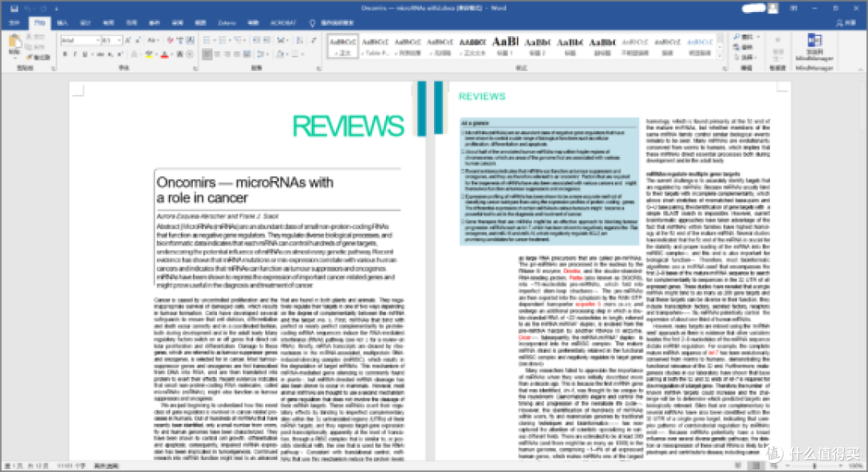Image resolution: width=868 pixels, height=472 pixels.
Task: Toggle superscript formatting
Action: pos(120,55)
